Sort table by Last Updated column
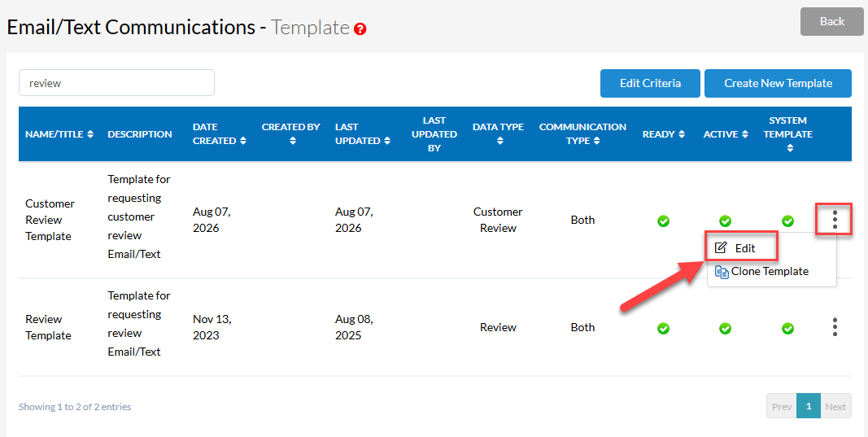The height and width of the screenshot is (437, 868). (363, 134)
